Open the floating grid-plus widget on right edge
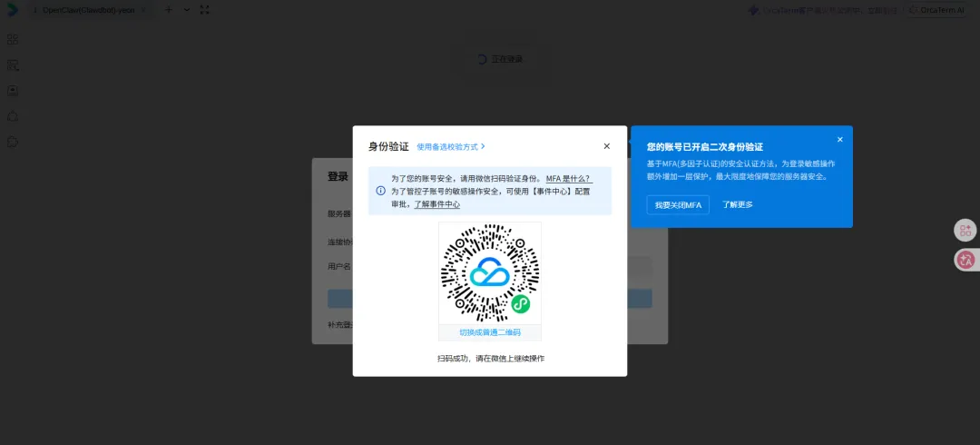Viewport: 980px width, 445px height. pos(965,231)
